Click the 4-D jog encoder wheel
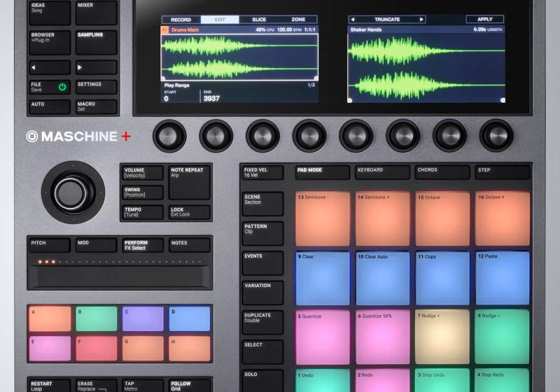560x392 pixels. click(73, 192)
